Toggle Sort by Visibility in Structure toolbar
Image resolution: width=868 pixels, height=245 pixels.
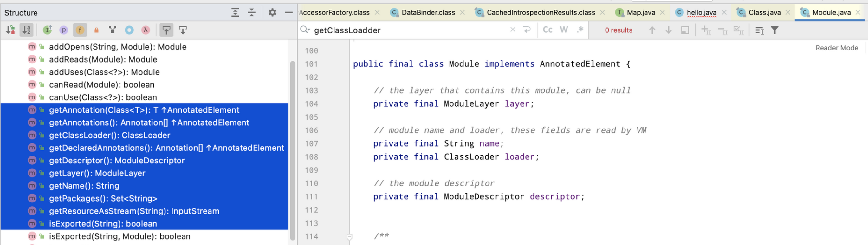(10, 30)
